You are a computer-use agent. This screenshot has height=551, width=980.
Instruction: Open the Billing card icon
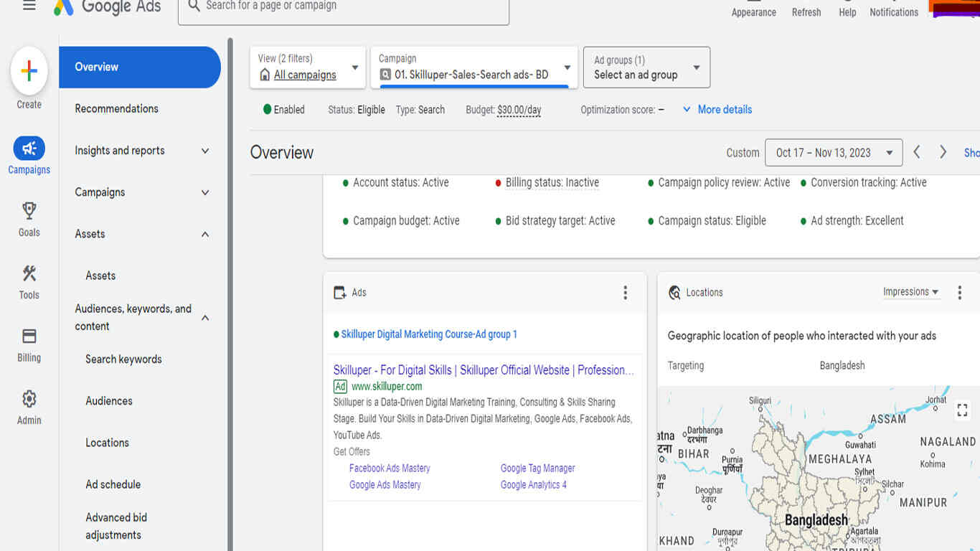(29, 336)
